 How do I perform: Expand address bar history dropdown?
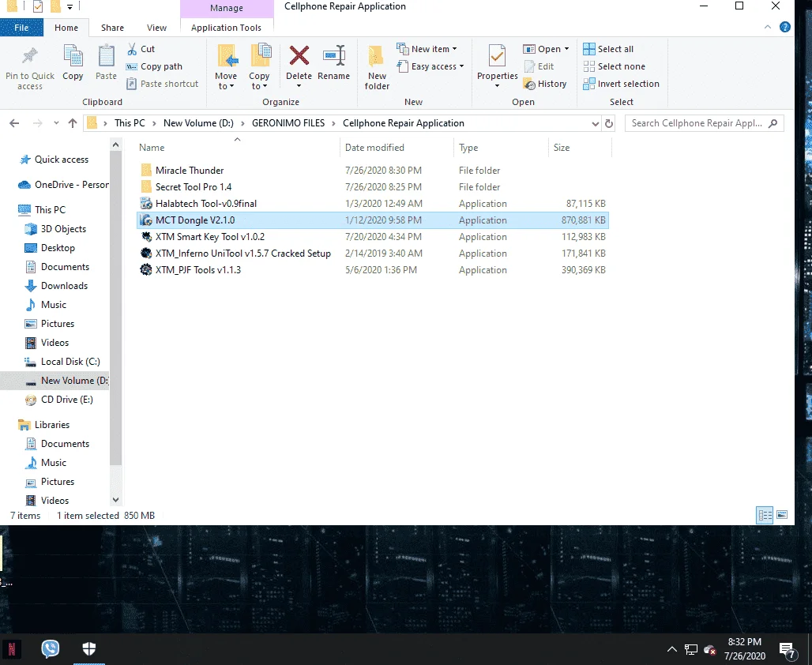coord(595,123)
